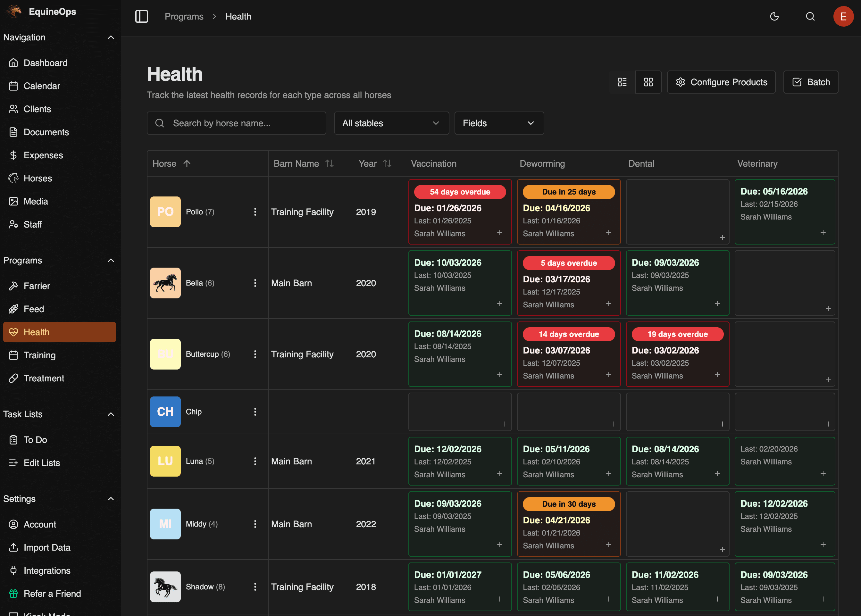The image size is (861, 616).
Task: Switch to list view layout
Action: tap(622, 82)
